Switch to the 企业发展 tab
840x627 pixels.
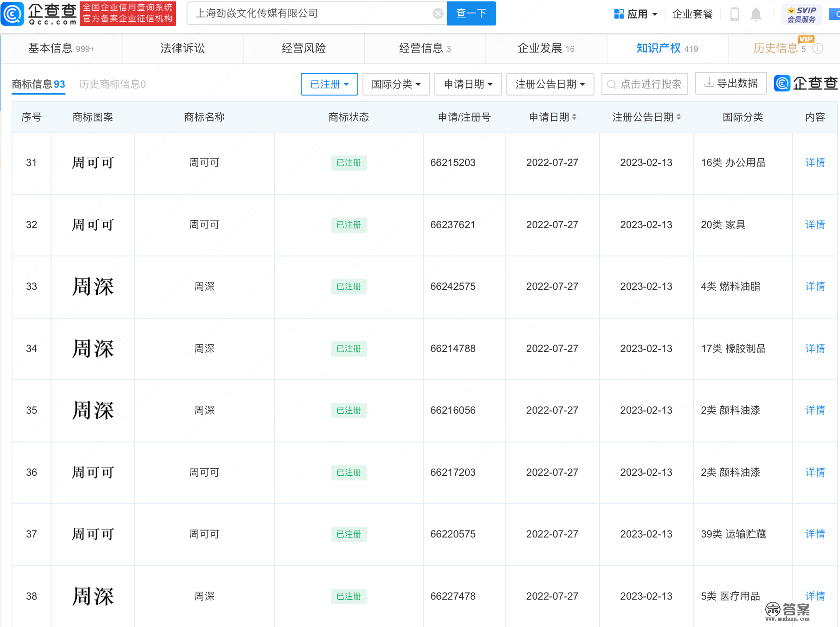[x=546, y=48]
